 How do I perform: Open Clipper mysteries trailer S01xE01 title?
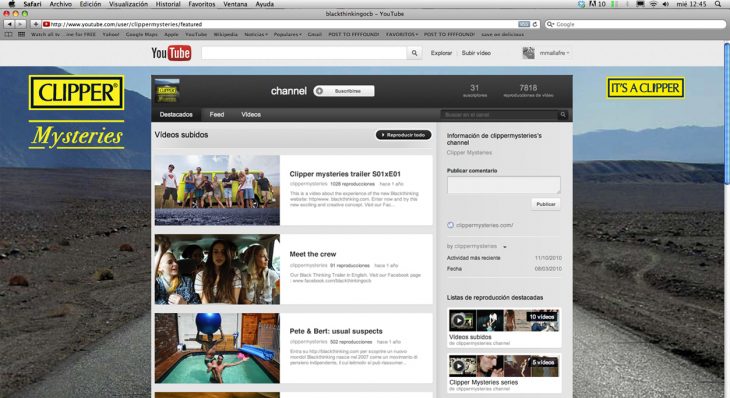click(x=345, y=174)
